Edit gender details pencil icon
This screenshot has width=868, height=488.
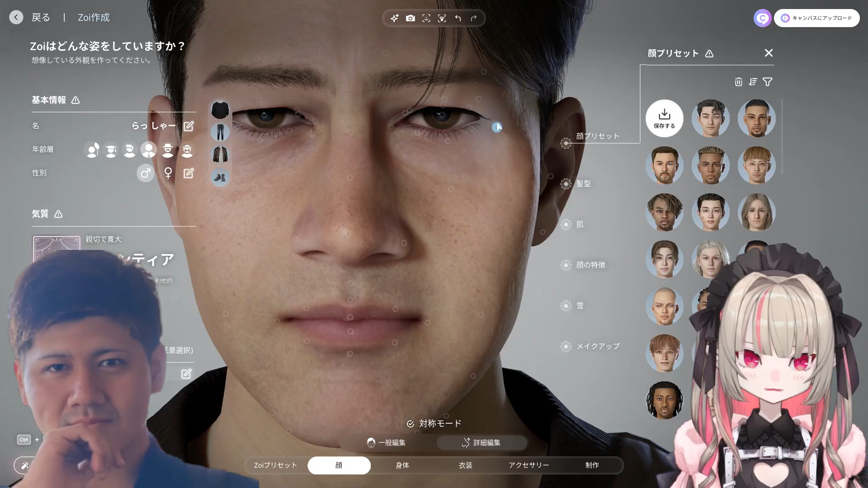(189, 173)
